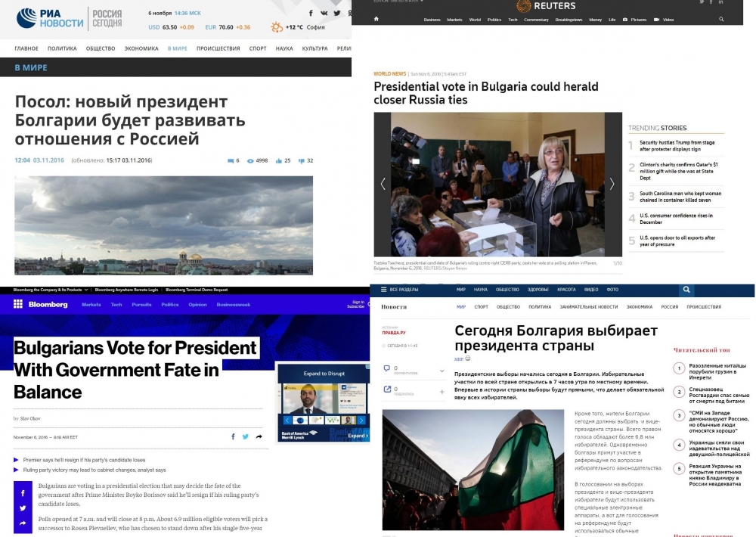Click the print icon under Pravda headline

pos(467,359)
